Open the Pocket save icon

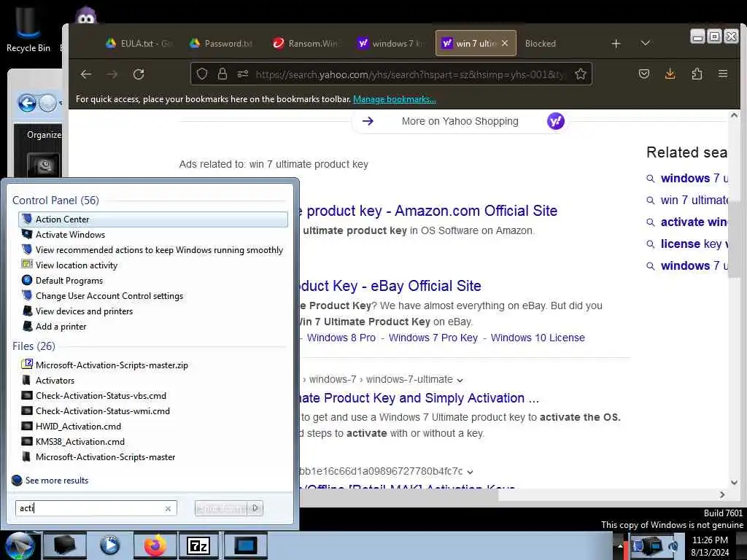[x=644, y=74]
